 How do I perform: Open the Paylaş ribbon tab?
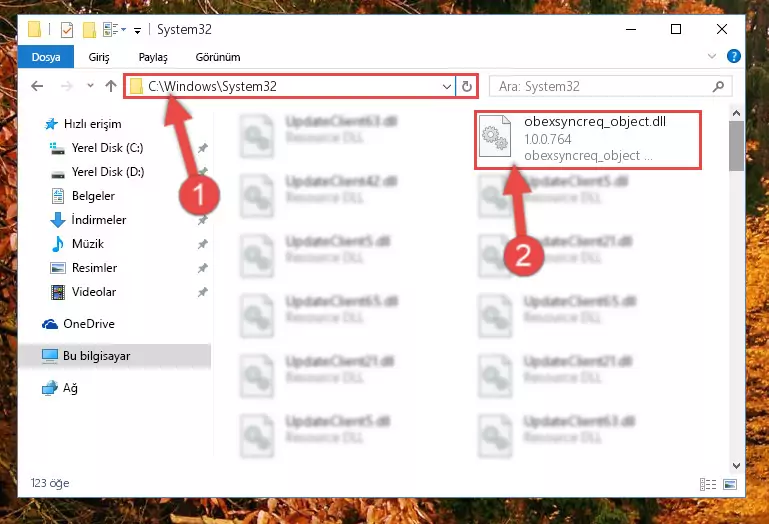click(153, 57)
